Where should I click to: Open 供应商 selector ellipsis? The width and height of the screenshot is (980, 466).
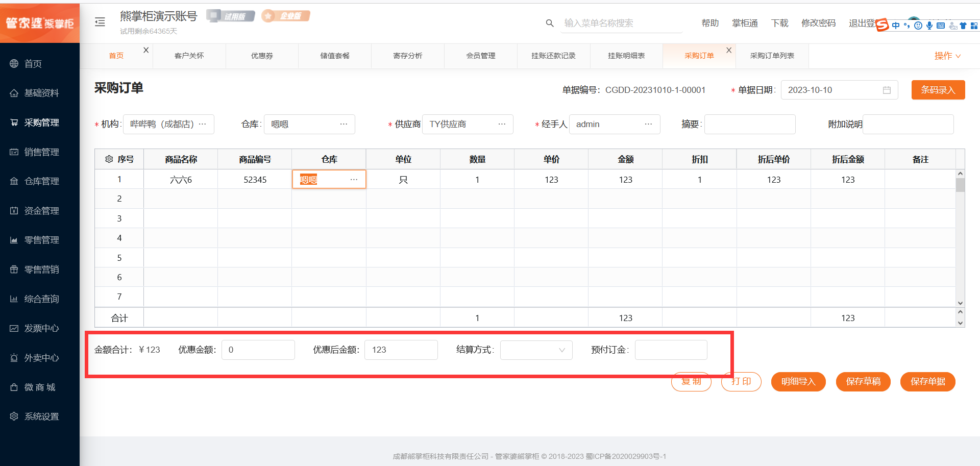(502, 124)
